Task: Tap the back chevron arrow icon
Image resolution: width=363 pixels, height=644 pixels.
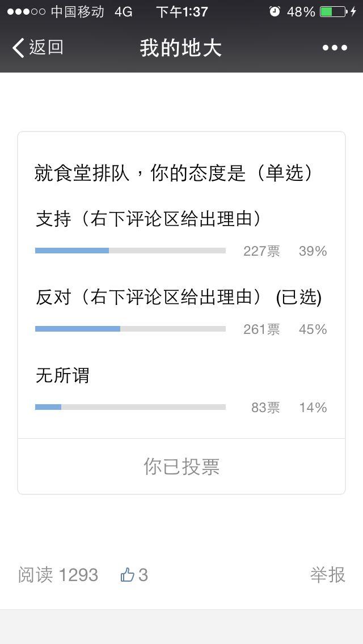Action: (18, 48)
